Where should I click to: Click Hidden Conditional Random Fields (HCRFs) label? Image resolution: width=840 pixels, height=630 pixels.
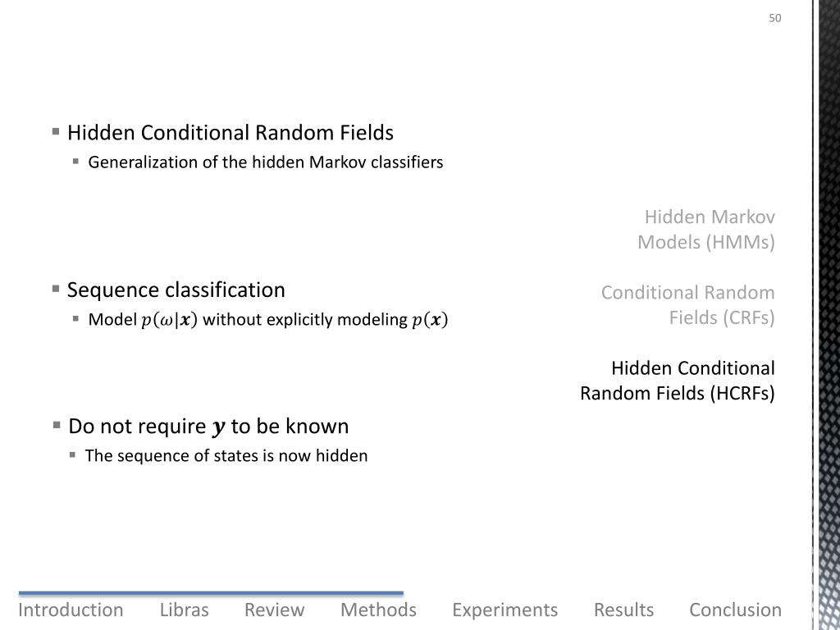point(678,381)
